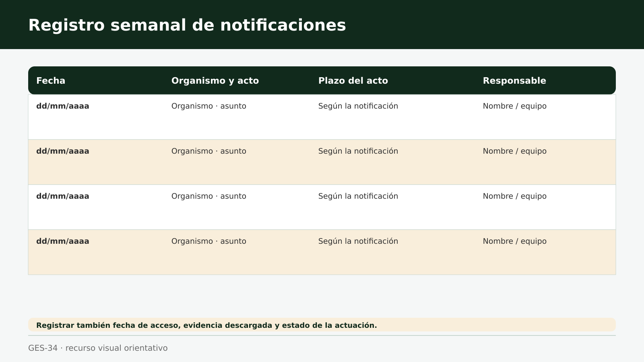Image resolution: width=644 pixels, height=362 pixels.
Task: Select the 'Fecha' column header
Action: (x=51, y=80)
